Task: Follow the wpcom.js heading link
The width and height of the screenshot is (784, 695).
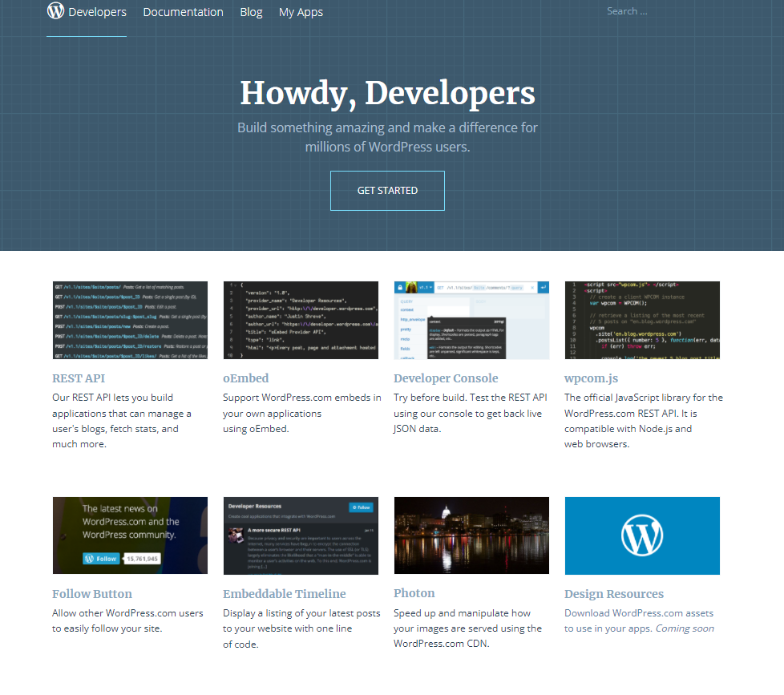Action: tap(591, 378)
